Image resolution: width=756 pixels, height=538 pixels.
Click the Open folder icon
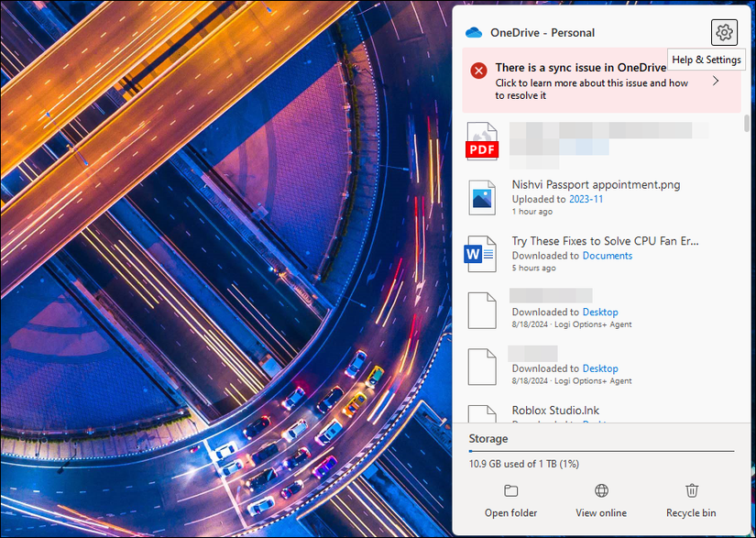click(510, 490)
